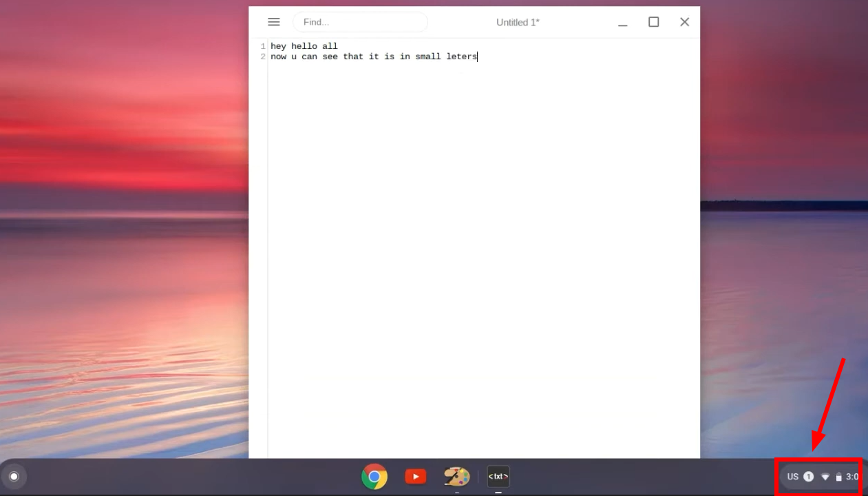Open the notification badge showing 1
Viewport: 868px width, 496px height.
point(808,476)
